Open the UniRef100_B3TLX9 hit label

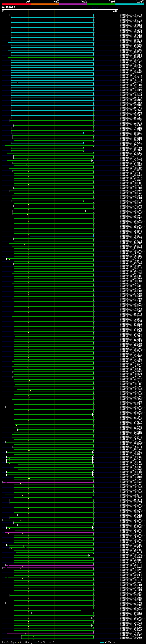pos(131,17)
